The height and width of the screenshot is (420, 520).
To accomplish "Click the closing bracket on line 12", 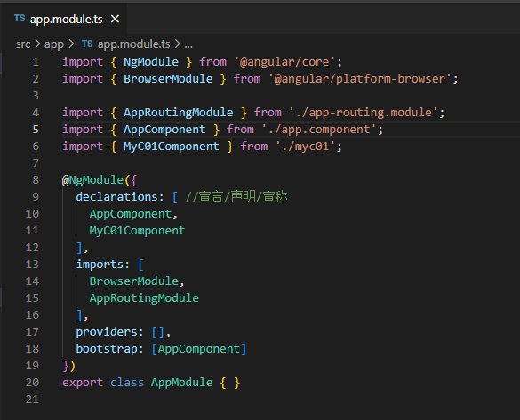I will click(79, 248).
